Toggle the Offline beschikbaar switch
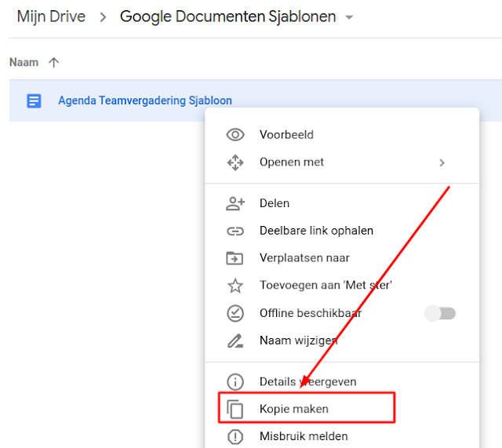Image resolution: width=502 pixels, height=448 pixels. (x=440, y=313)
